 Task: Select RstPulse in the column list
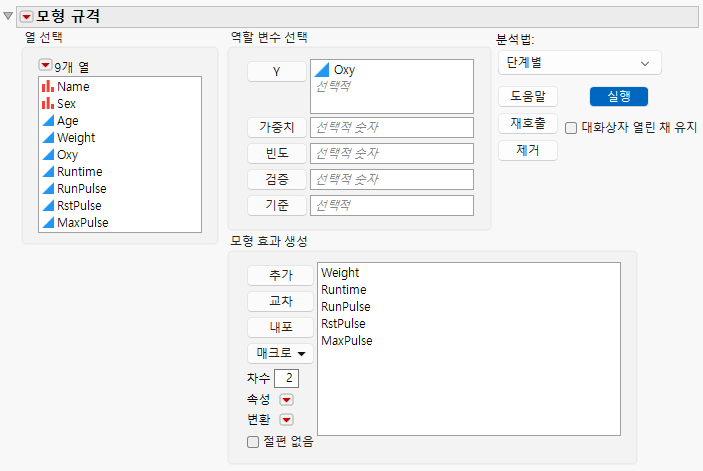[x=79, y=206]
